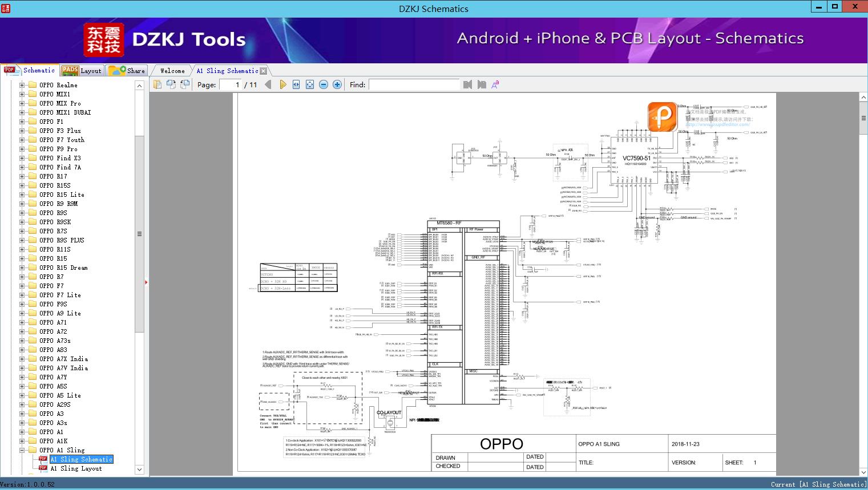Viewport: 868px width, 490px height.
Task: Select OPPO F7 Youth folder
Action: pyautogui.click(x=62, y=140)
